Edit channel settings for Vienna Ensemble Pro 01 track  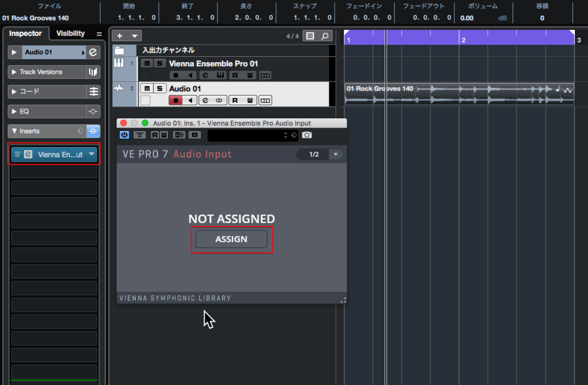(205, 75)
